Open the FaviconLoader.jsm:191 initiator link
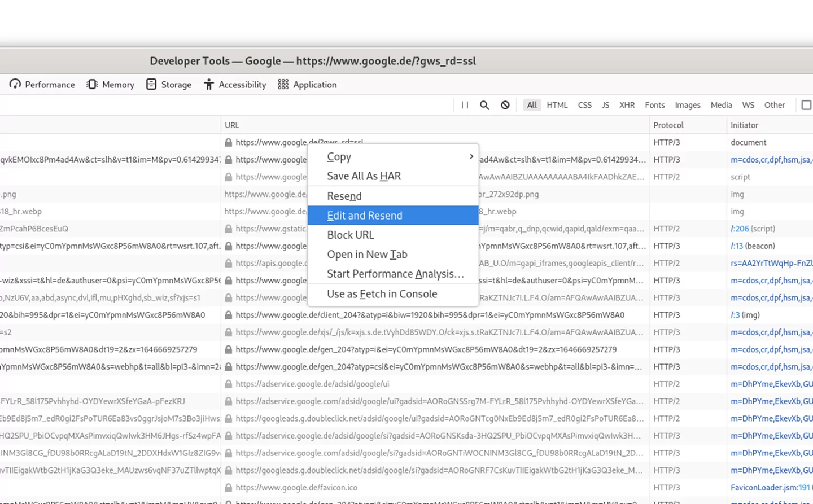Viewport: 813px width, 504px height. coord(770,488)
